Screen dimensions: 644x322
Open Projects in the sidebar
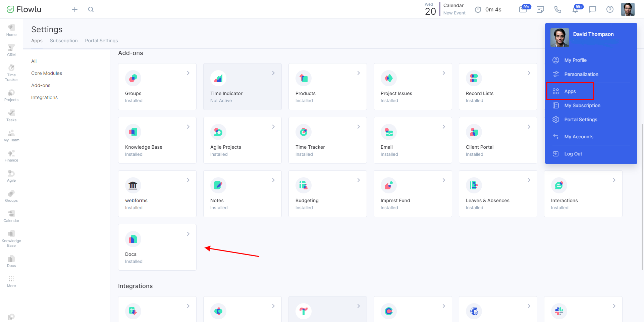(11, 95)
